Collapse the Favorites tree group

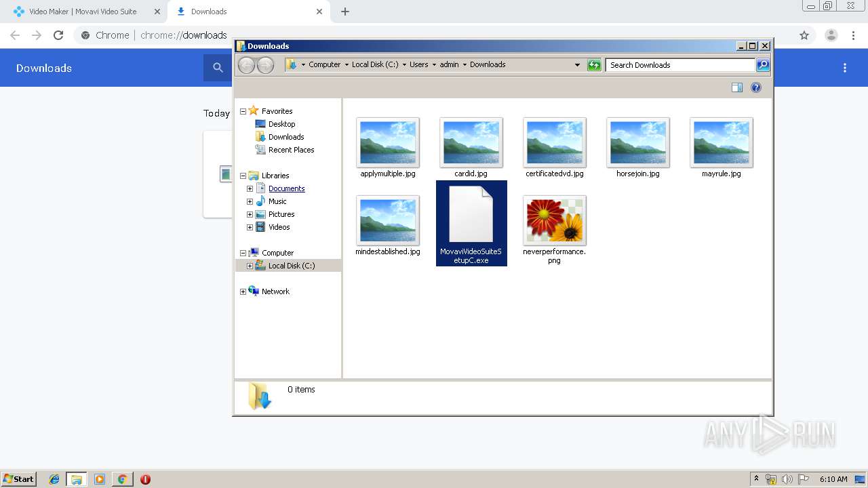tap(243, 111)
